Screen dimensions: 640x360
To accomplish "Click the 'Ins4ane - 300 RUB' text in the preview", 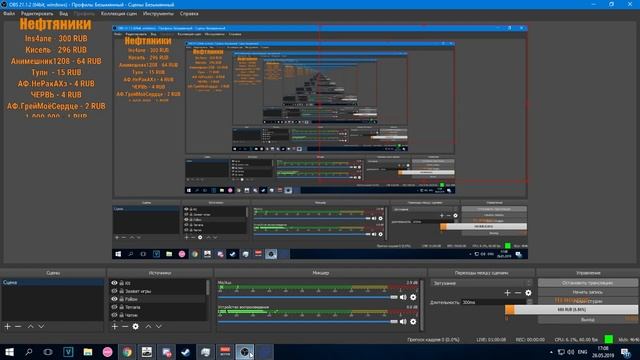I will pyautogui.click(x=56, y=38).
